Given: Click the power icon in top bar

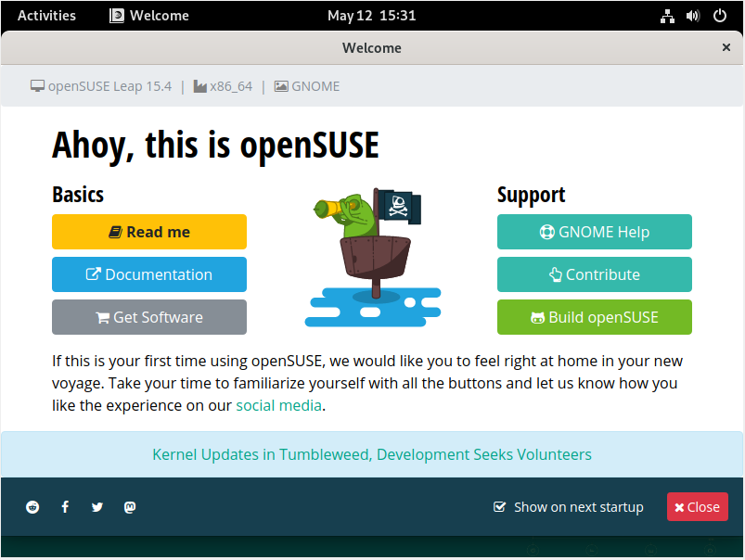Looking at the screenshot, I should (719, 16).
